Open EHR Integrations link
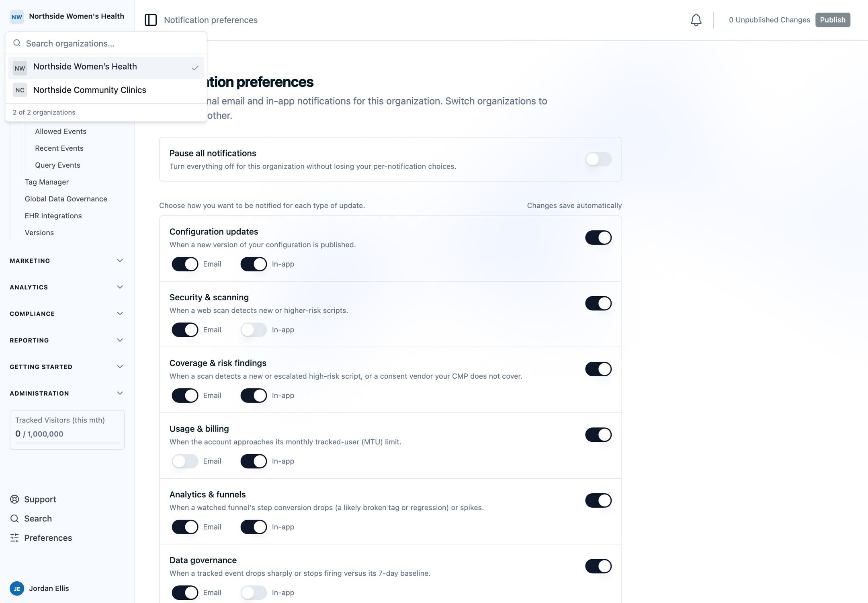This screenshot has height=603, width=868. (x=53, y=216)
